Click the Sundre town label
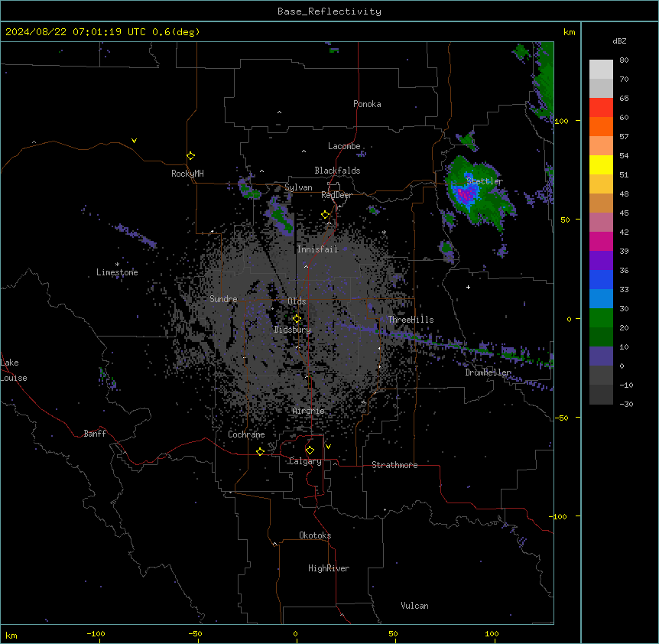The image size is (659, 644). click(x=223, y=299)
